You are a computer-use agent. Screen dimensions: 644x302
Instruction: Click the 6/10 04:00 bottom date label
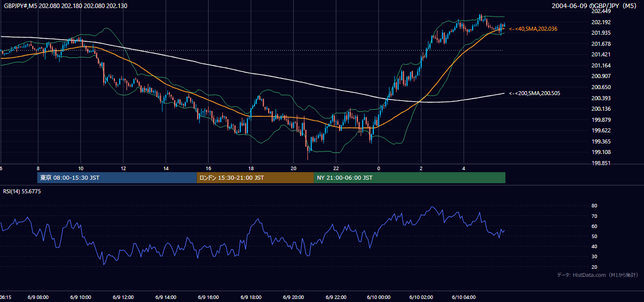(464, 297)
